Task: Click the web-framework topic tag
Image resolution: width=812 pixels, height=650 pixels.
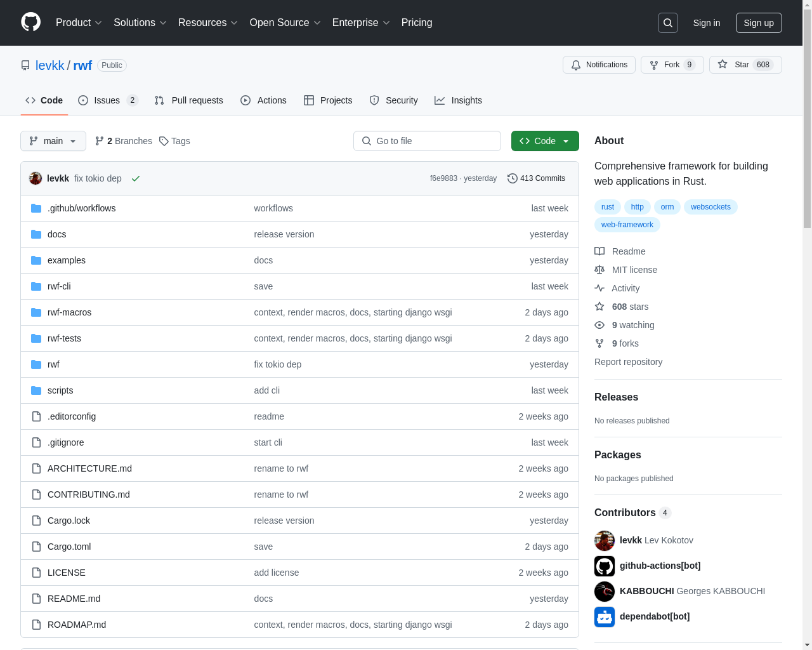Action: pos(627,225)
